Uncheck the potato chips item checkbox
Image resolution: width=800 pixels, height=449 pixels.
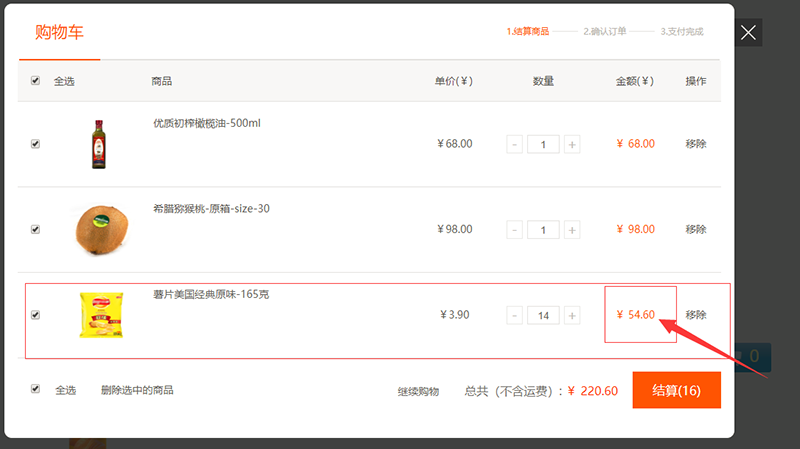36,315
